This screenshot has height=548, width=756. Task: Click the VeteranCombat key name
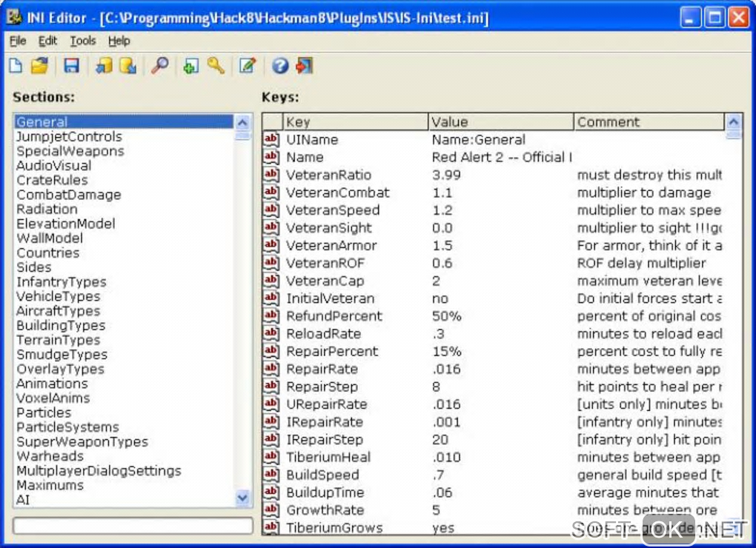(337, 193)
